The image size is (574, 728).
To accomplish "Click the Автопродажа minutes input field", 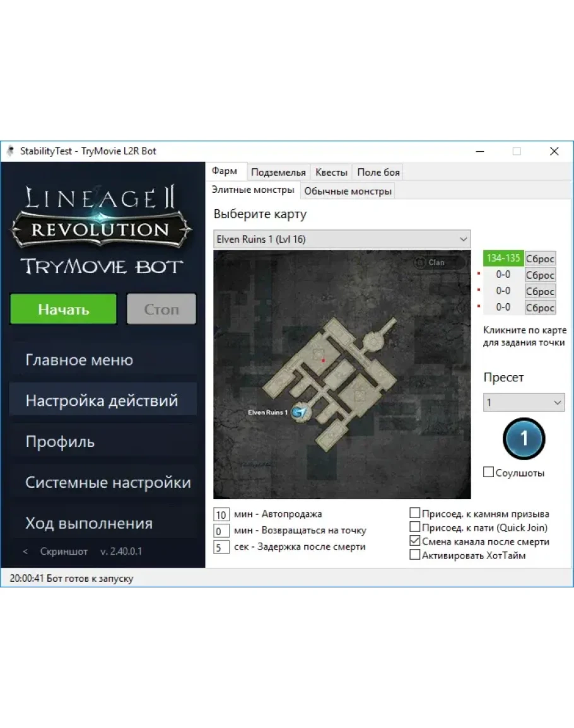I will (x=221, y=514).
